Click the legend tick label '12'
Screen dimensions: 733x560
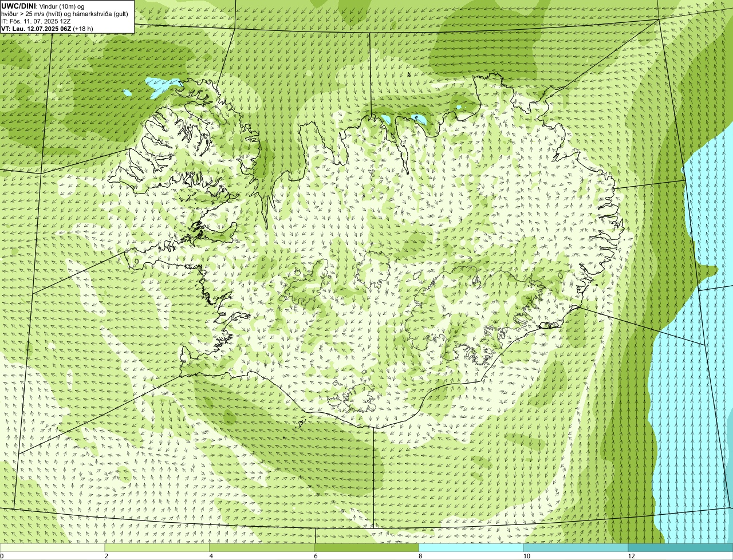631,556
